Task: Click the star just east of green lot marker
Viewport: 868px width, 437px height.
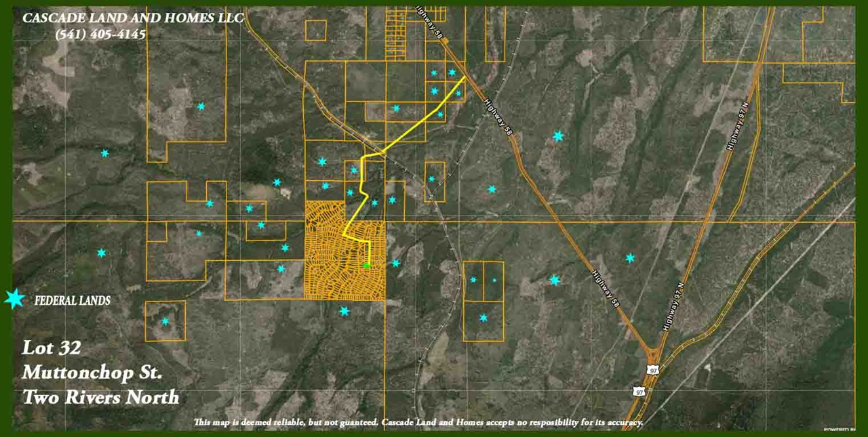Action: point(396,263)
